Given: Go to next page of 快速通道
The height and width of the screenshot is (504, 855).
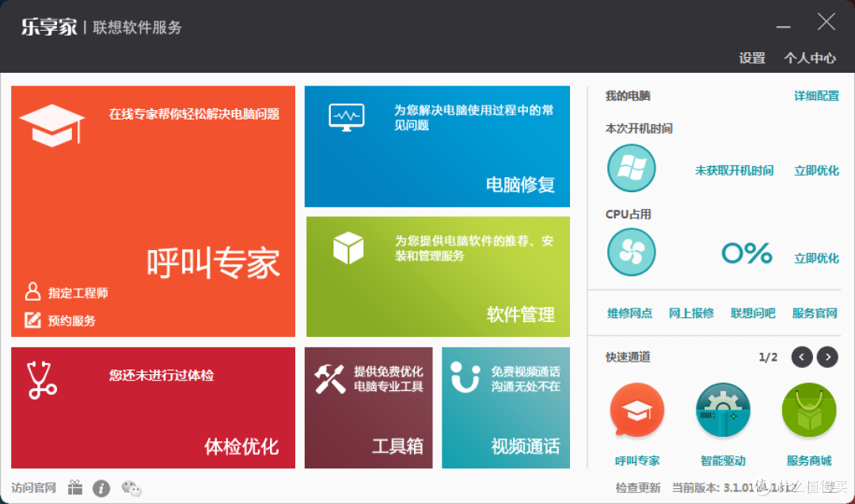Looking at the screenshot, I should tap(828, 357).
